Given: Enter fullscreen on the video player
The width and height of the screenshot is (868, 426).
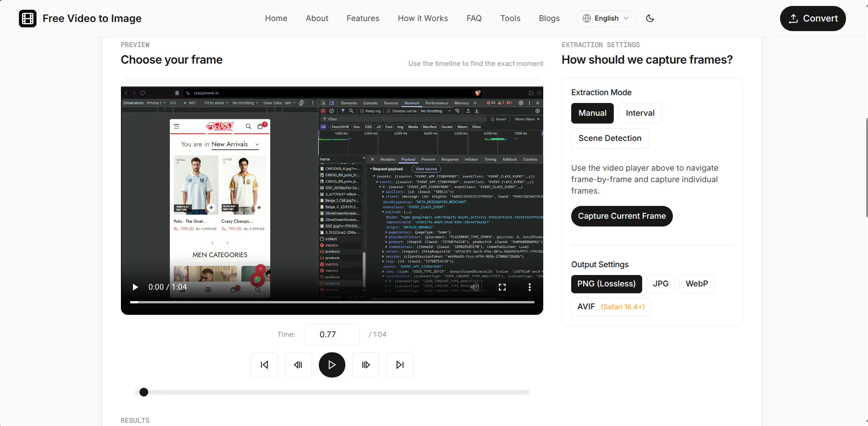Looking at the screenshot, I should tap(502, 287).
